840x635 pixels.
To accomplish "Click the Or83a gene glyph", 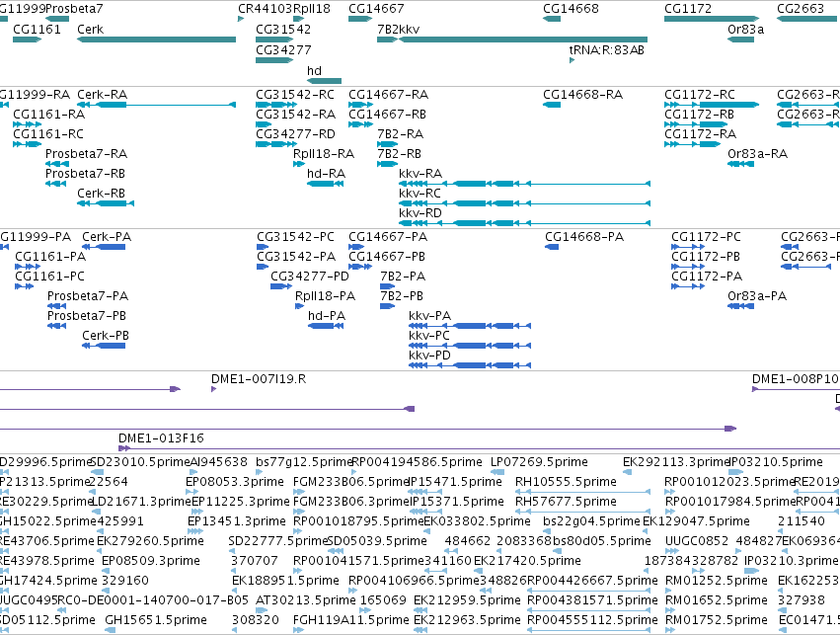I will pos(741,40).
